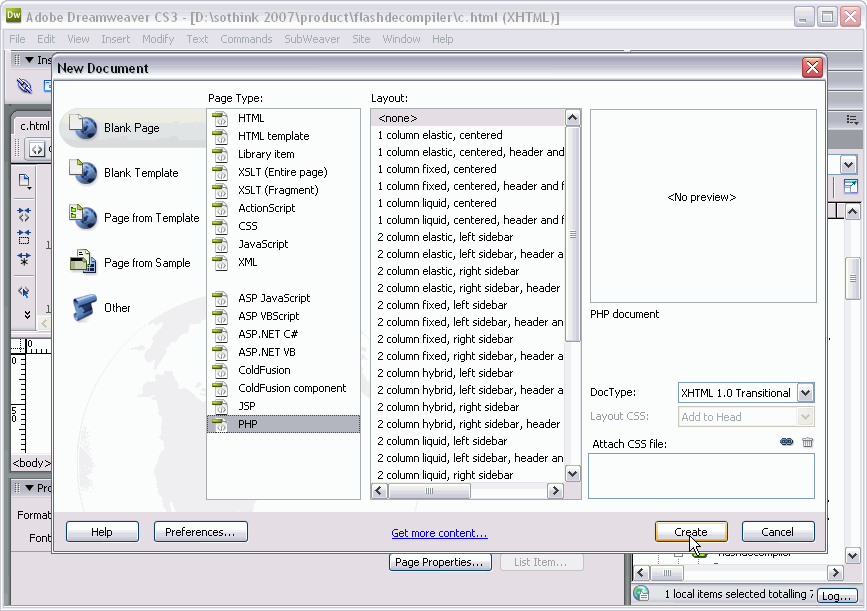Choose the Page from Template icon
This screenshot has width=867, height=611.
click(83, 217)
